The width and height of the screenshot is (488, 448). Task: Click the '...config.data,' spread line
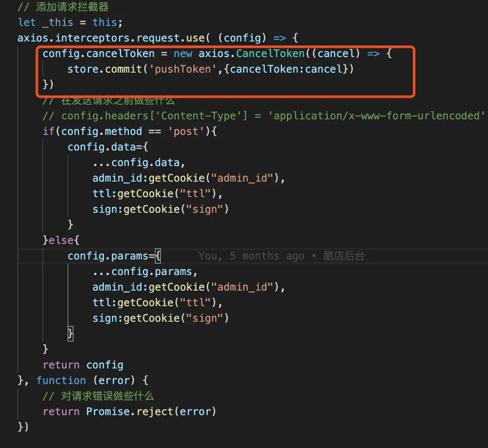(139, 163)
